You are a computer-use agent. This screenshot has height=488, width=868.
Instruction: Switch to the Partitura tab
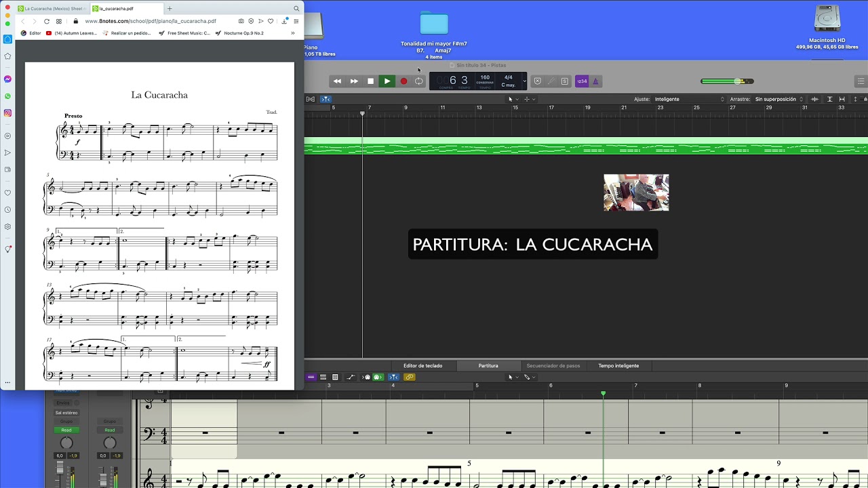[488, 366]
